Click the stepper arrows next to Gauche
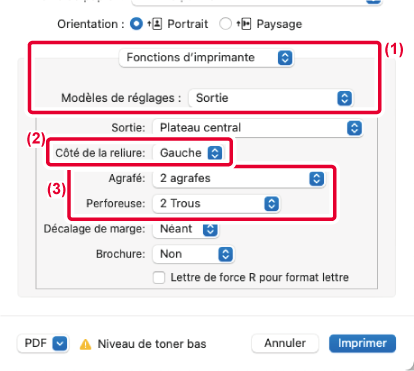The width and height of the screenshot is (414, 371). (215, 153)
